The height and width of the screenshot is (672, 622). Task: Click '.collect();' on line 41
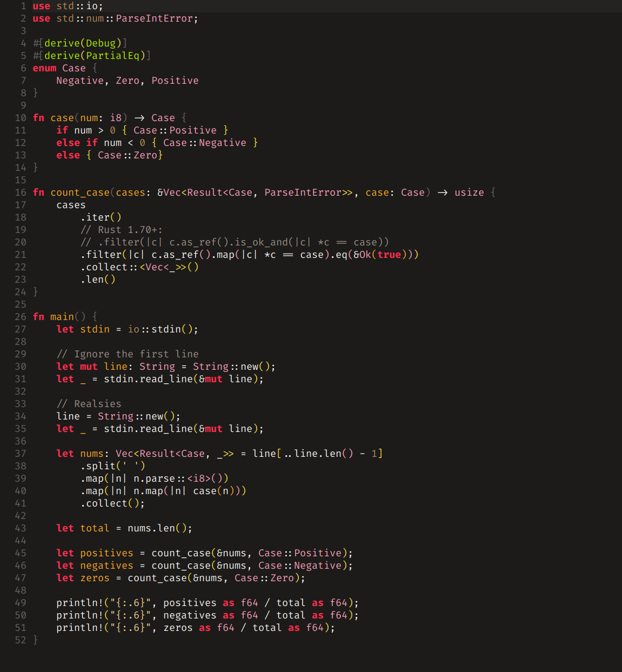[113, 503]
